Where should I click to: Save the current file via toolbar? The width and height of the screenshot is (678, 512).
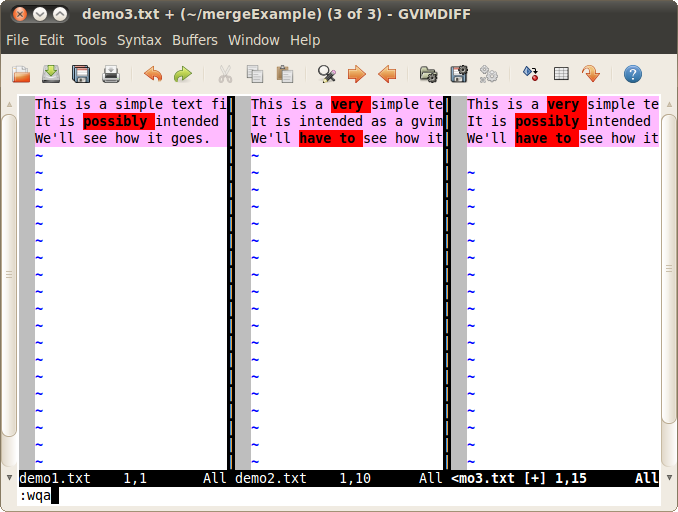51,74
